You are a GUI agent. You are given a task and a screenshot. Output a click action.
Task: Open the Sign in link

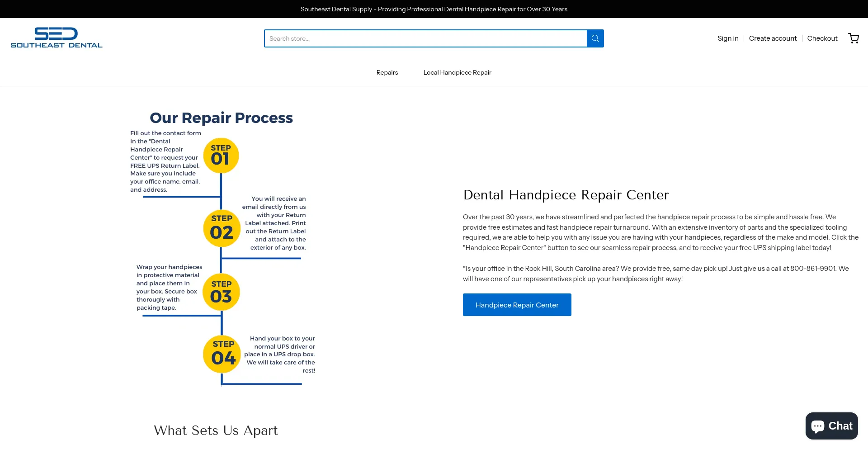tap(728, 38)
